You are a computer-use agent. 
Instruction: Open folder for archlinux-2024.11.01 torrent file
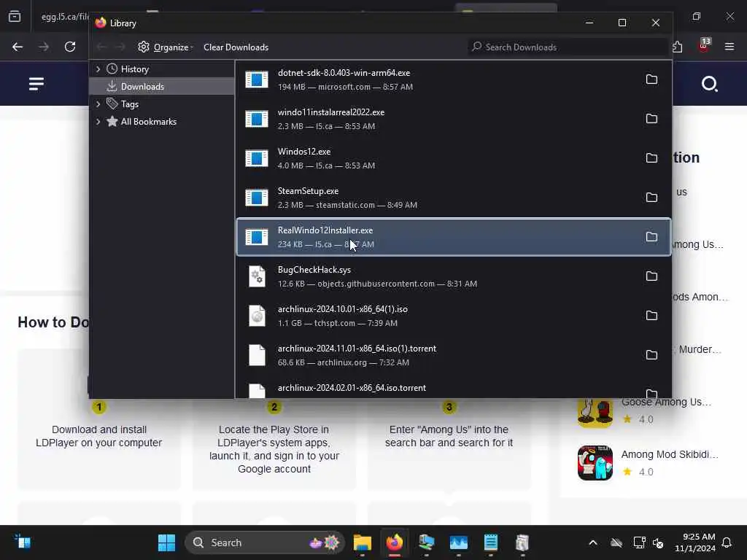[x=651, y=355]
